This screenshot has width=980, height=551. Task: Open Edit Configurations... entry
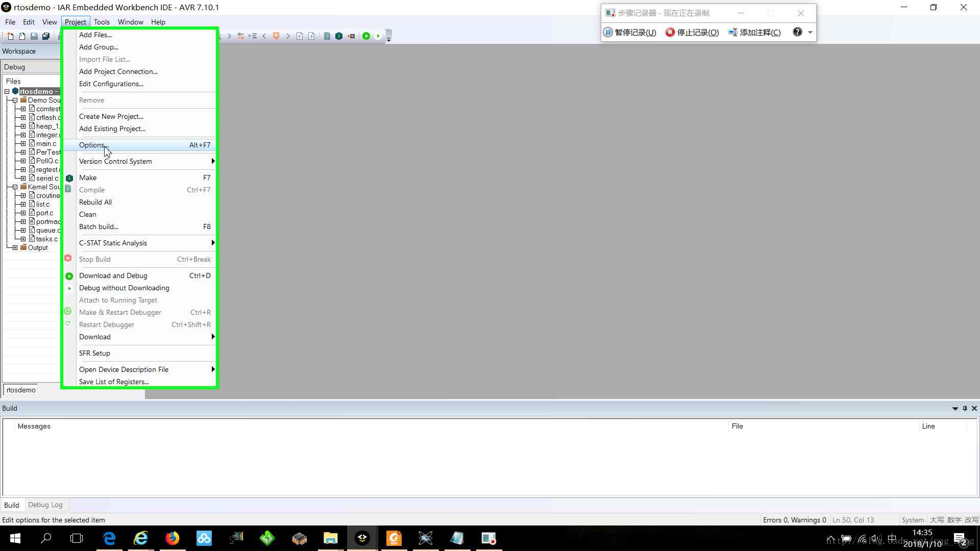[139, 84]
